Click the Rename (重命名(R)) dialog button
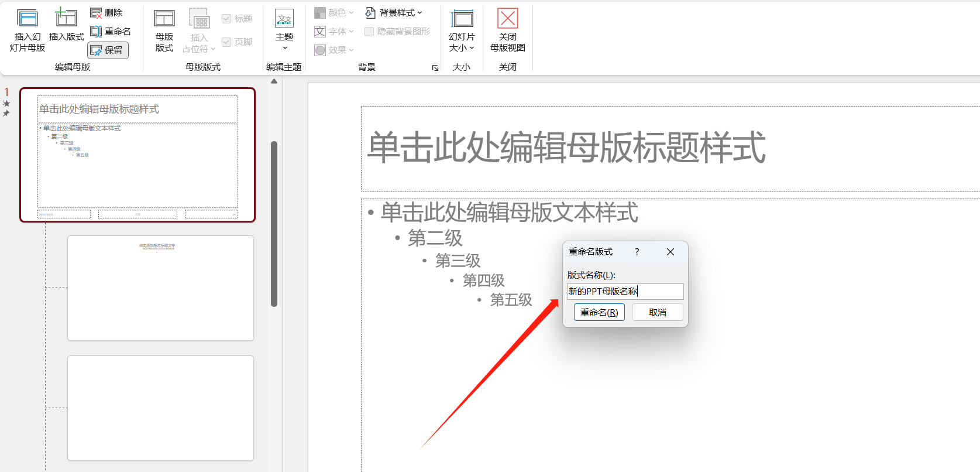Viewport: 980px width, 472px height. pyautogui.click(x=599, y=312)
